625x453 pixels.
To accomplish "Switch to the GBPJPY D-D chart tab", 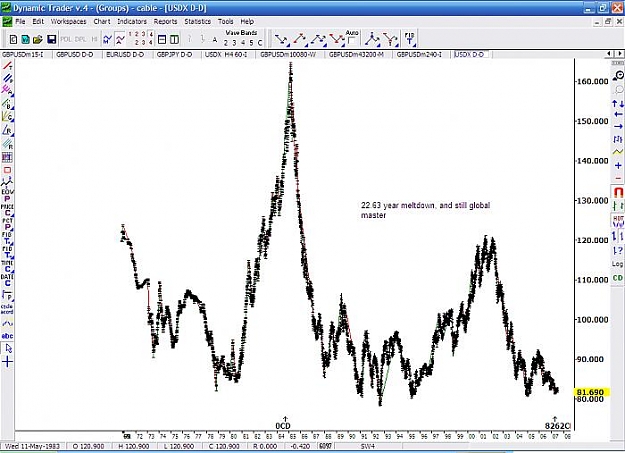I will click(174, 54).
